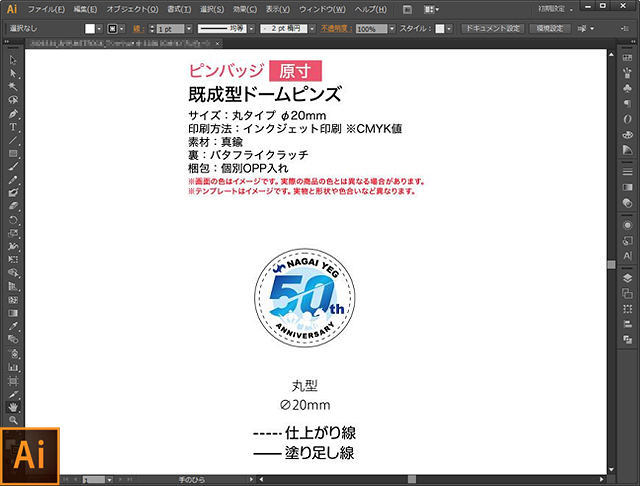Screen dimensions: 640x486
Task: Open the opacity 100% dropdown arrow
Action: pyautogui.click(x=392, y=29)
